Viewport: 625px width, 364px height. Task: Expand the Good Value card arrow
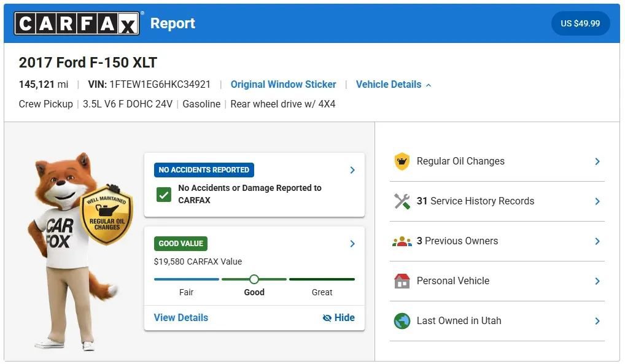352,244
